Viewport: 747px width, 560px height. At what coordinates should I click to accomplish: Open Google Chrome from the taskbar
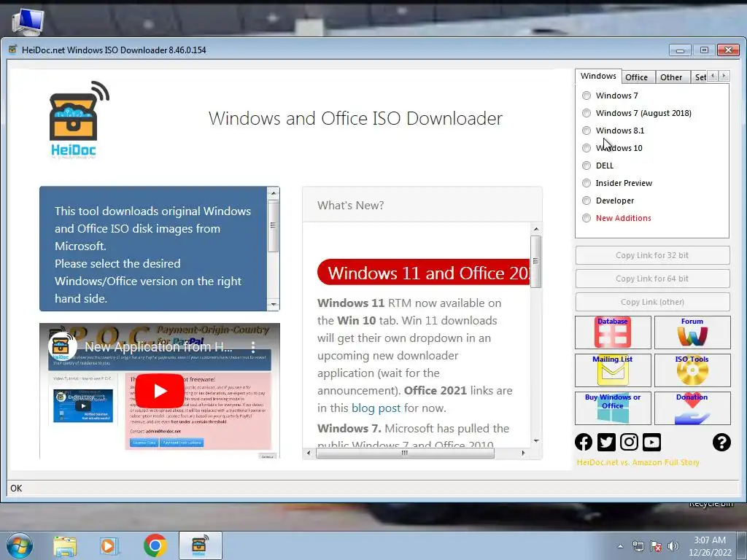point(155,545)
